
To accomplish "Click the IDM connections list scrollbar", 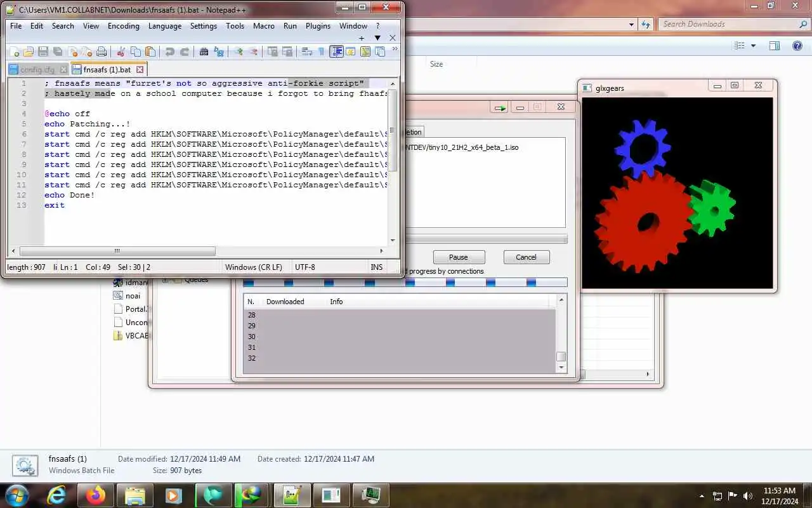I will tap(561, 333).
